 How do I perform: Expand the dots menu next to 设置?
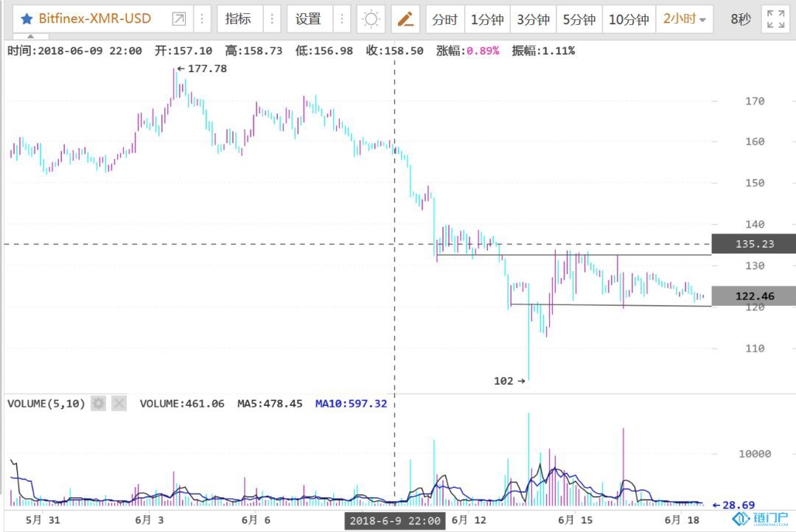tap(341, 19)
